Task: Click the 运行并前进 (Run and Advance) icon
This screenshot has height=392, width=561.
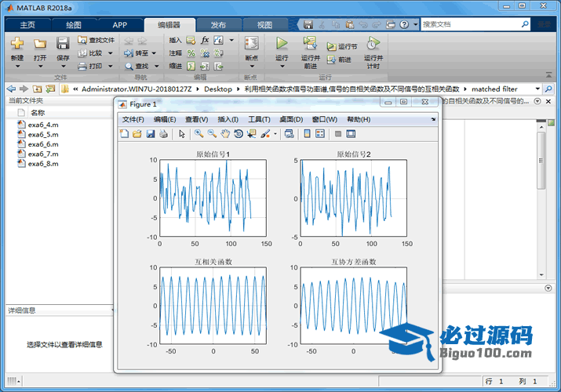Action: coord(310,43)
